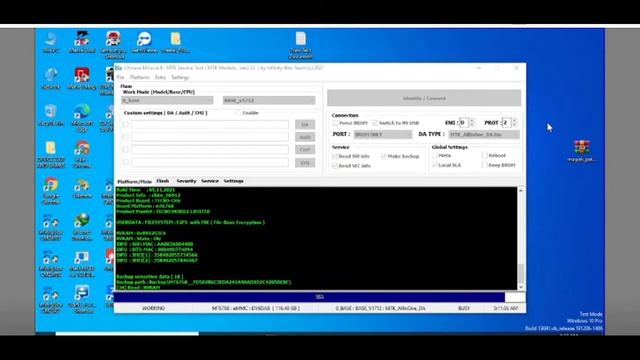
Task: Expand the BASE_v1712 base dropdown
Action: tap(269, 100)
